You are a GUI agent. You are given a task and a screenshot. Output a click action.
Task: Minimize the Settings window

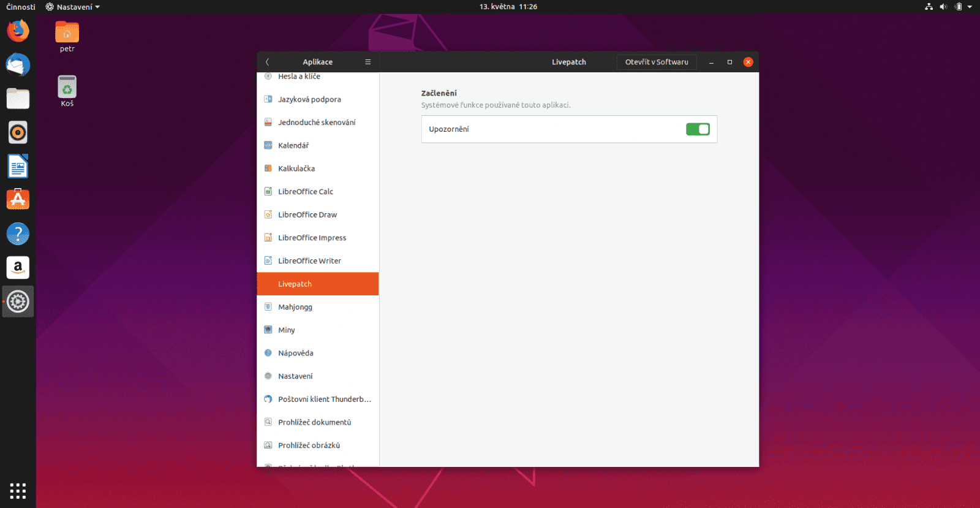click(711, 62)
